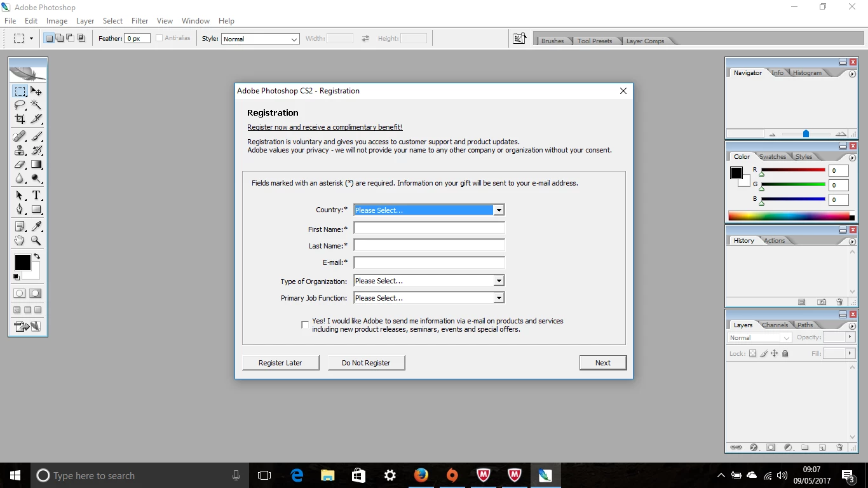Select the Zoom tool

click(36, 240)
